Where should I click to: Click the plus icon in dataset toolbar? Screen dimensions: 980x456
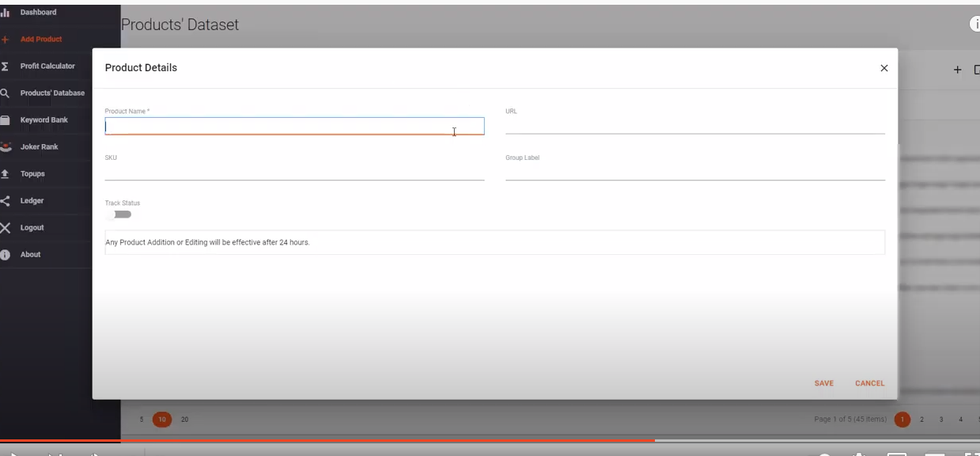(957, 70)
